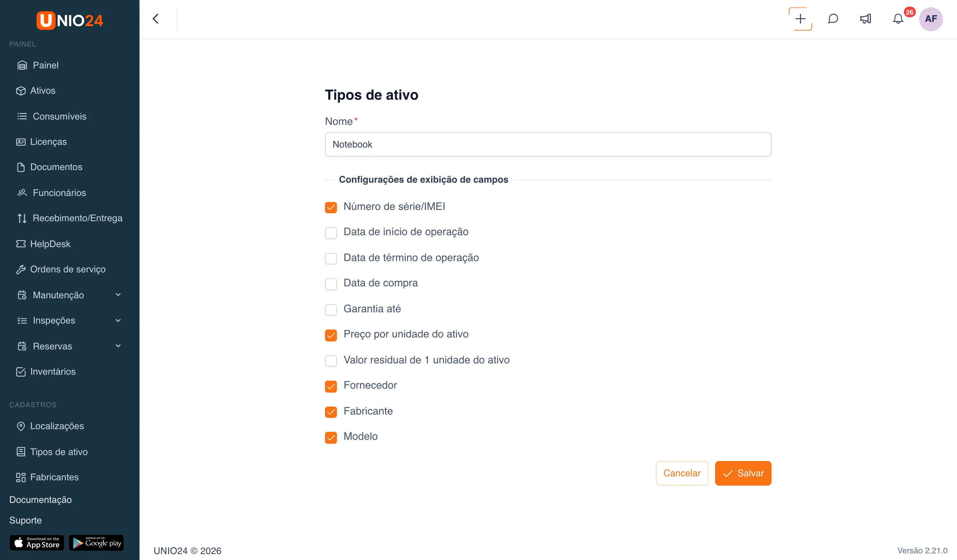This screenshot has height=560, width=957.
Task: Open the megaphone announcements icon
Action: click(866, 19)
